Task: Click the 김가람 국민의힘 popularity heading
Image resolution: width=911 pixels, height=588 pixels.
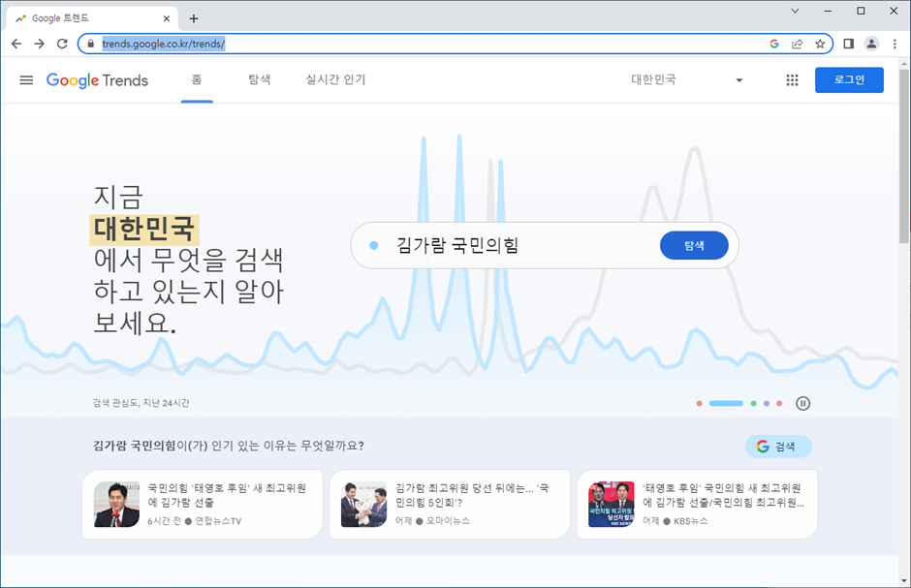Action: 229,446
